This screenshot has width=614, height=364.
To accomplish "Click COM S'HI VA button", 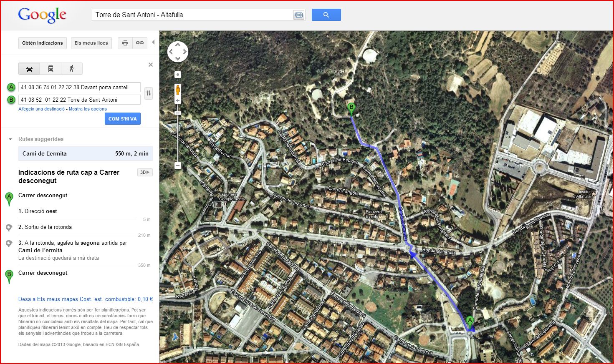I will 123,119.
